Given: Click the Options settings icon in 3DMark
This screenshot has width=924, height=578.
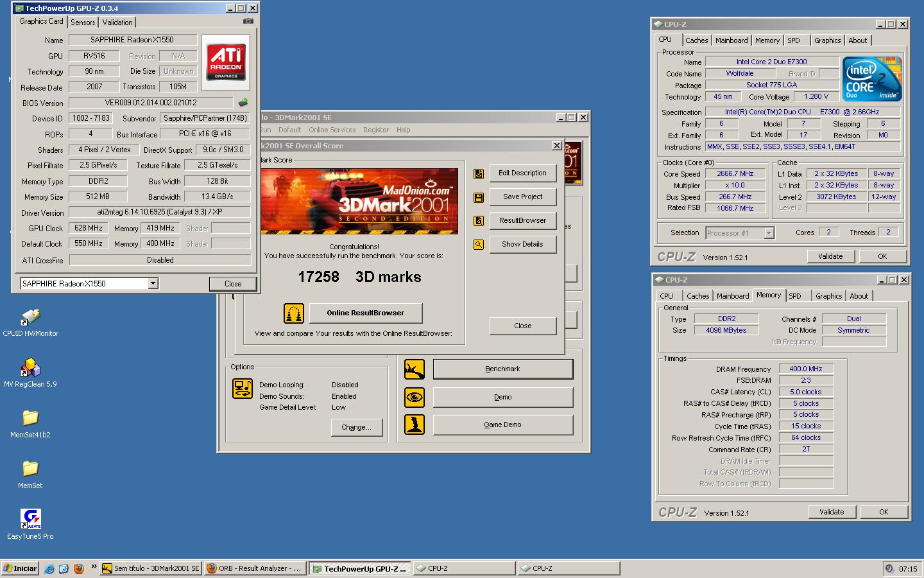Looking at the screenshot, I should [x=243, y=389].
